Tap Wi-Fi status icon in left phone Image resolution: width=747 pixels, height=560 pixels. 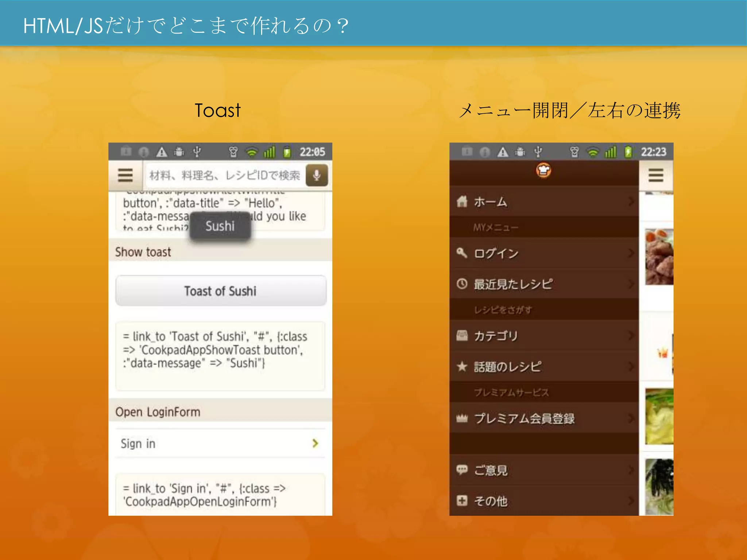coord(252,152)
